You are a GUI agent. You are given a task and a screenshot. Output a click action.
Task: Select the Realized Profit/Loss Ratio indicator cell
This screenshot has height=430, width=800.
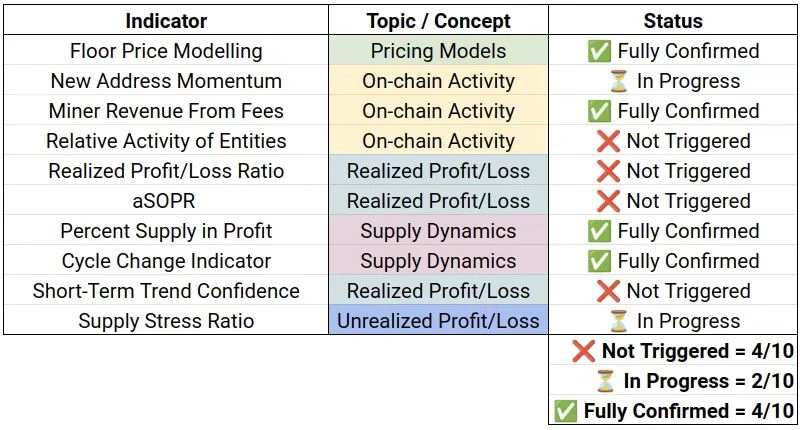pyautogui.click(x=166, y=170)
